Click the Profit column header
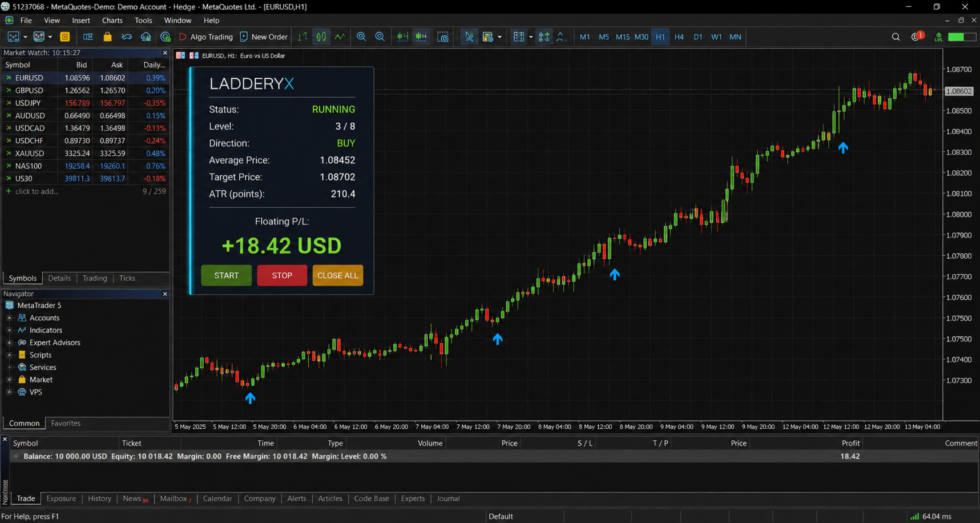980x523 pixels. coord(850,443)
